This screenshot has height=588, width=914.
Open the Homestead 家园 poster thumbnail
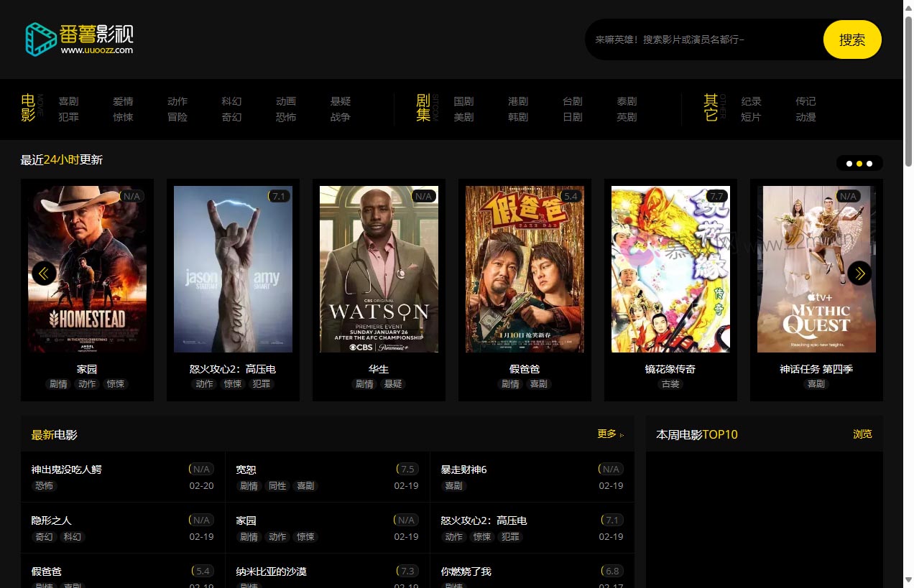tap(87, 269)
